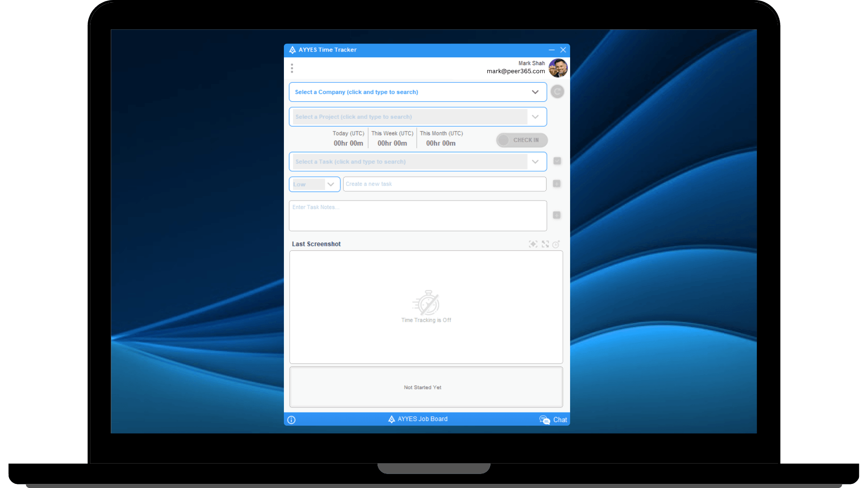Open the Low priority dropdown
Viewport: 868px width, 488px height.
[315, 184]
